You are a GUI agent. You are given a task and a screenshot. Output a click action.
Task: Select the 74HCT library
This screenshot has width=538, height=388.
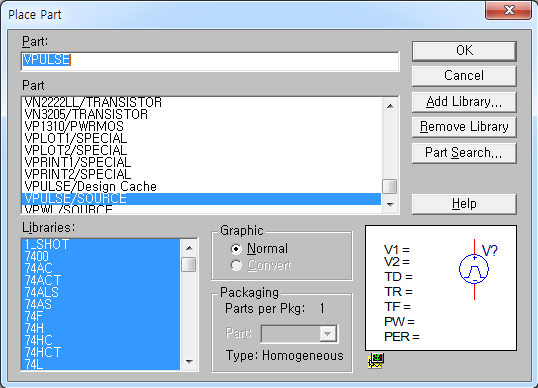101,353
